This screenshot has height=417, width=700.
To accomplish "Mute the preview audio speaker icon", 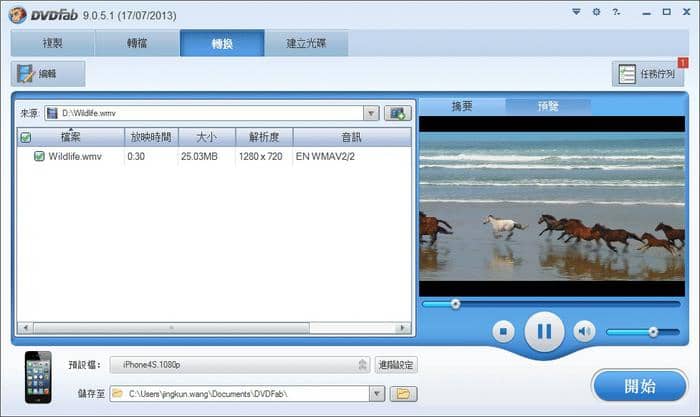I will (584, 331).
